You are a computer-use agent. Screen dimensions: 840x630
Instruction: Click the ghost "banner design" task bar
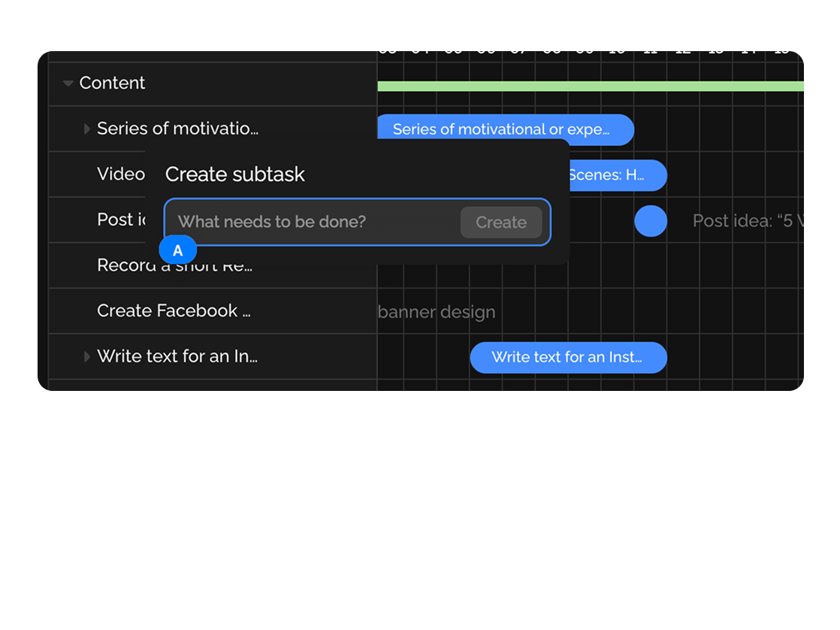437,311
